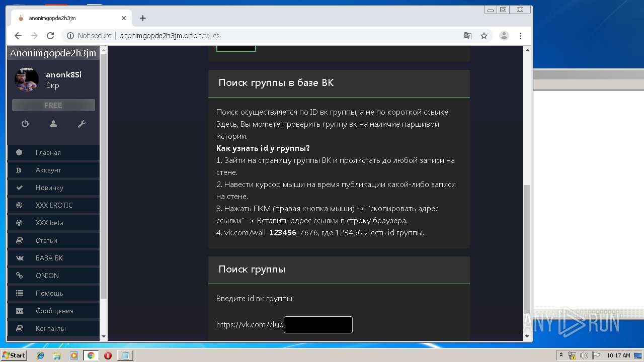
Task: Click the VK logo icon beside БАЗА ВК
Action: click(x=20, y=258)
